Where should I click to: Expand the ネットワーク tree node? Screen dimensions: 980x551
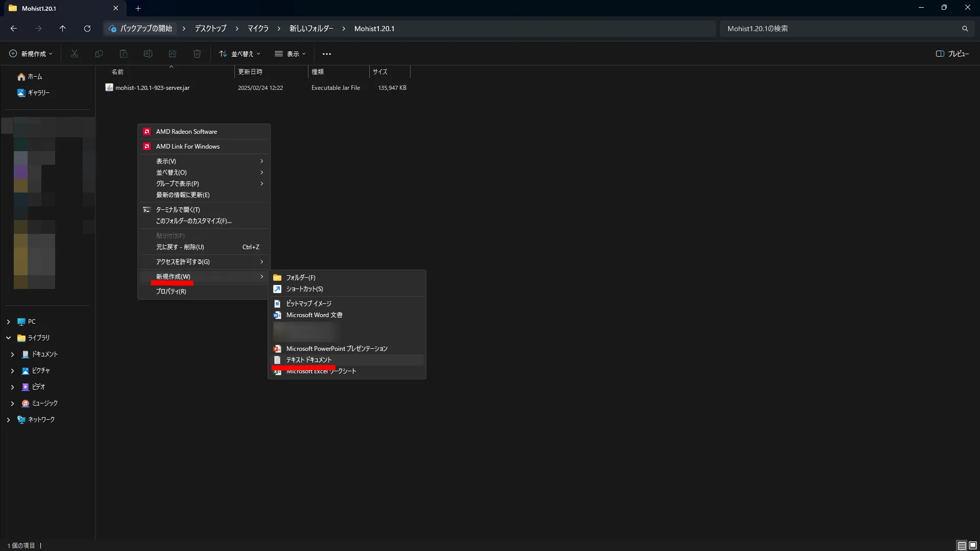(8, 420)
